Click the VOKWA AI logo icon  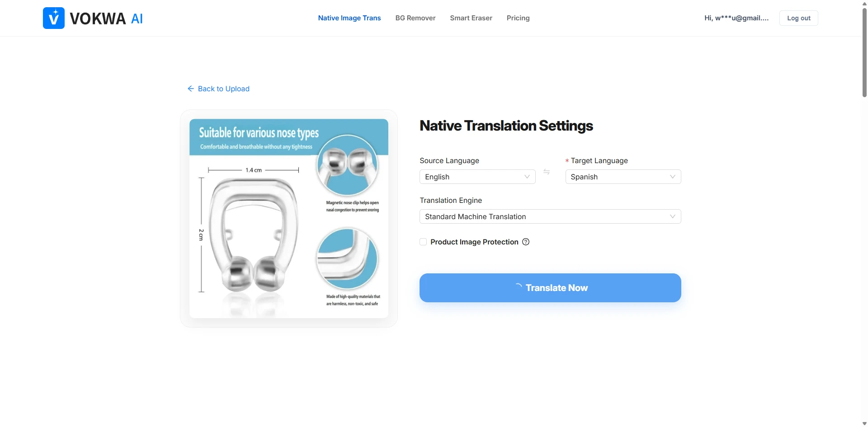(x=54, y=18)
